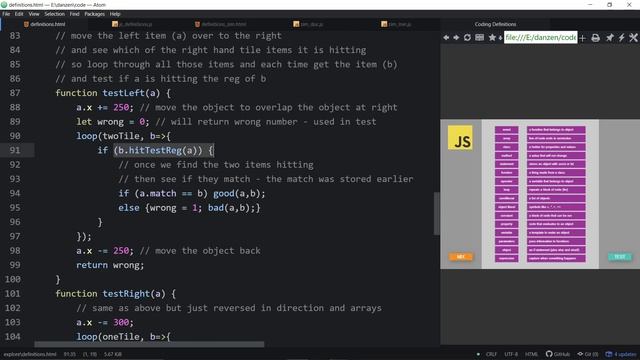Click the yellow JS logo in preview
The height and width of the screenshot is (360, 640).
pyautogui.click(x=460, y=138)
